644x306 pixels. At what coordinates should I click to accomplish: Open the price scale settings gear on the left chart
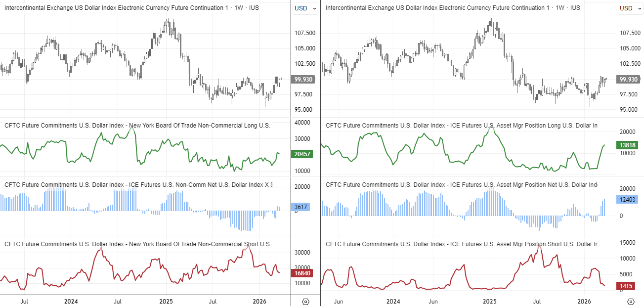[306, 301]
